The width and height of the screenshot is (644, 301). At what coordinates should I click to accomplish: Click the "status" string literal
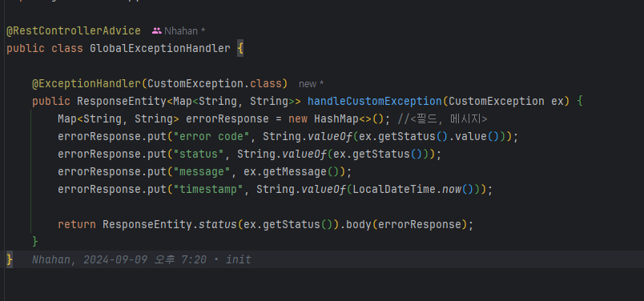point(199,154)
